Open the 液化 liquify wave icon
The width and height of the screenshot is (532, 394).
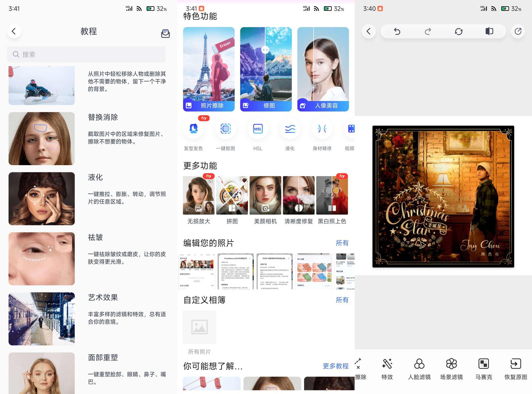point(290,129)
